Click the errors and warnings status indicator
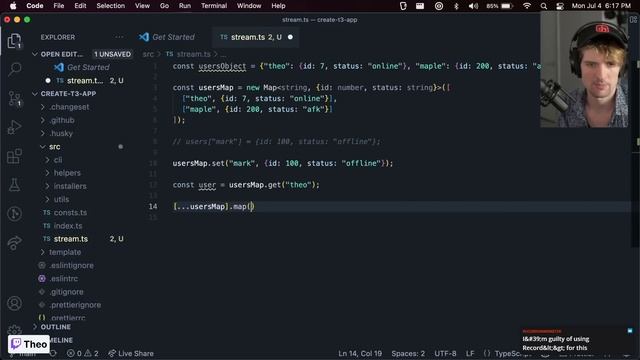Screen dimensions: 640x360 (x=82, y=353)
